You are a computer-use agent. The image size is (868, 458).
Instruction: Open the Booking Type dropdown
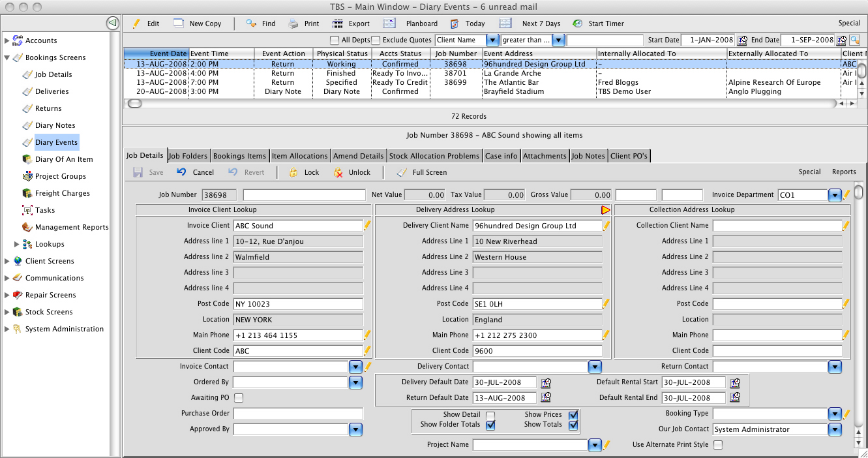click(835, 414)
